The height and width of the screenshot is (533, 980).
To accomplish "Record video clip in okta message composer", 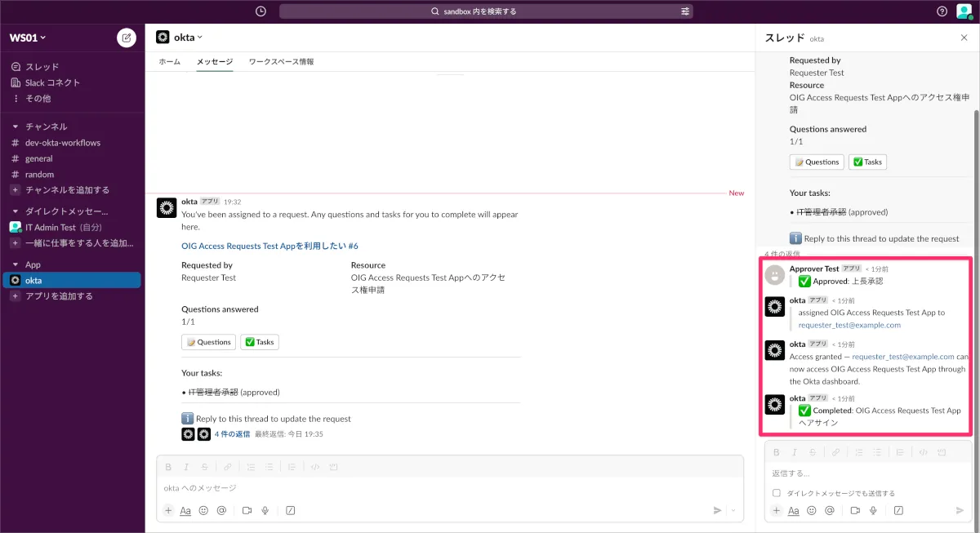I will point(247,510).
